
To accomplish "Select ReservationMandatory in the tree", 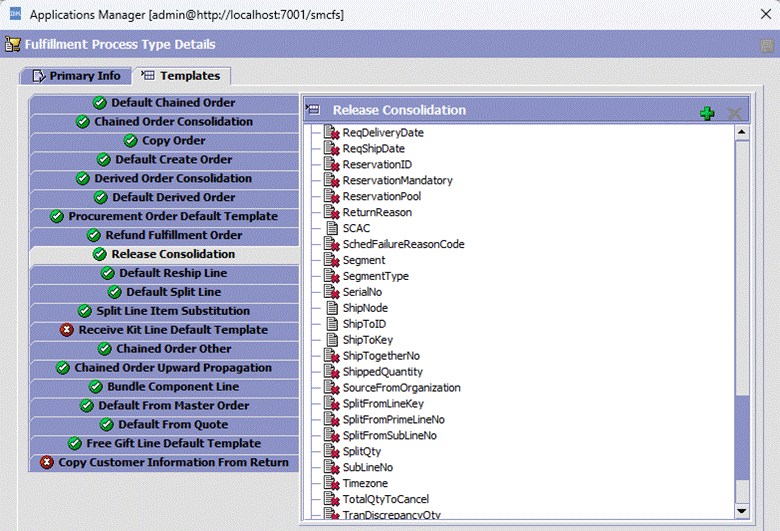I will [397, 181].
